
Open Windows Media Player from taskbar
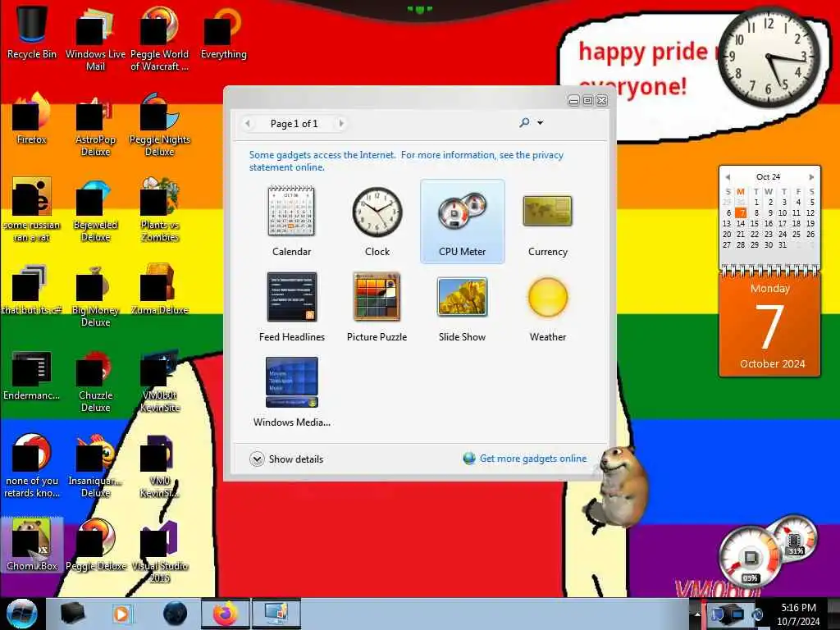121,614
